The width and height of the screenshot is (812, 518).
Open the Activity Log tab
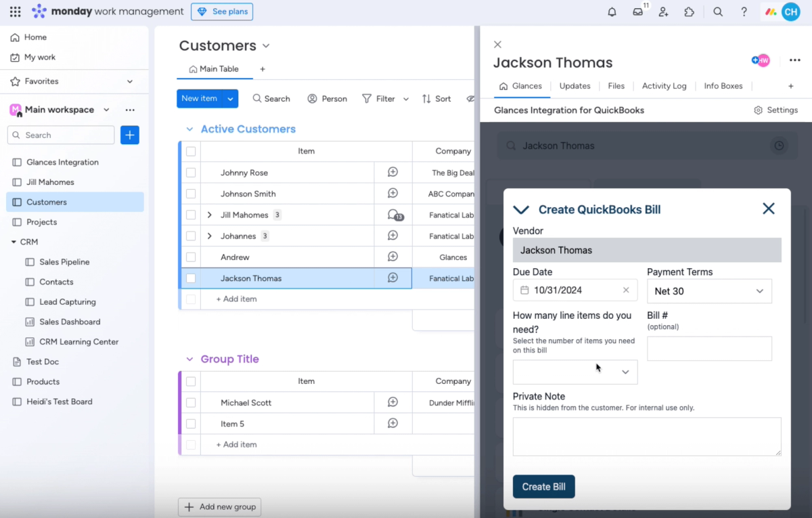(664, 86)
